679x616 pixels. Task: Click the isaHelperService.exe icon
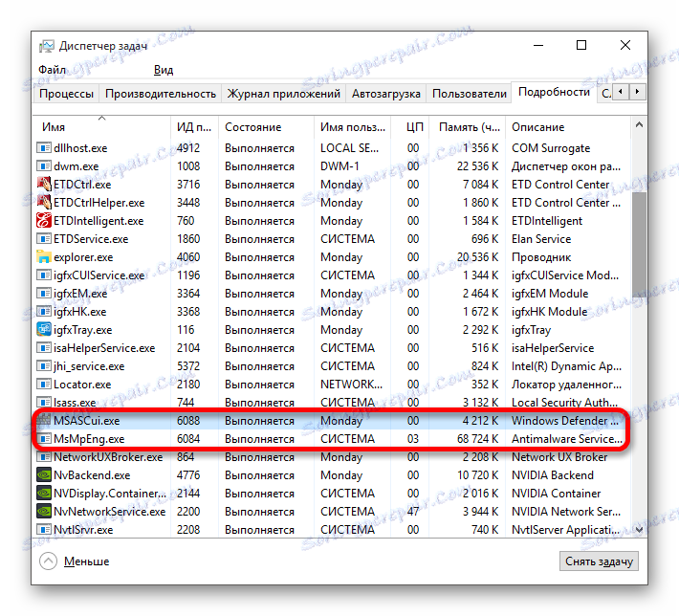[44, 348]
